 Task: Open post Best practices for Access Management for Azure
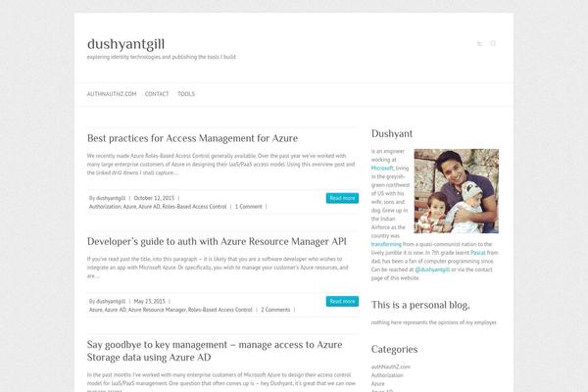coord(192,138)
